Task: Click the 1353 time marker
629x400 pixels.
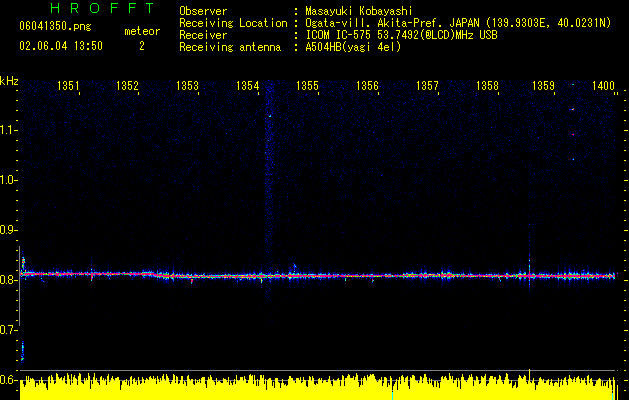Action: [187, 86]
